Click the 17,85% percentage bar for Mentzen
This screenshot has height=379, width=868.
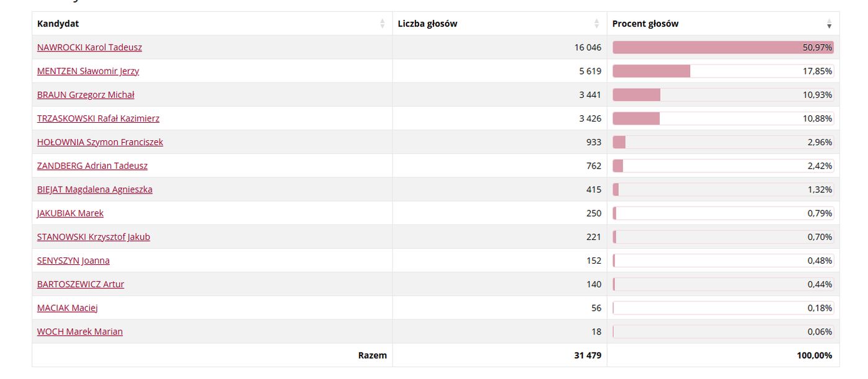[x=723, y=71]
